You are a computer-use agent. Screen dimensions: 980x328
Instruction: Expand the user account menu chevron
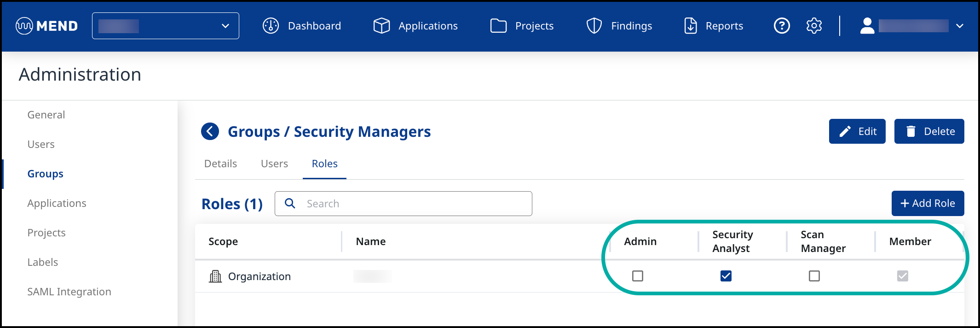coord(959,26)
